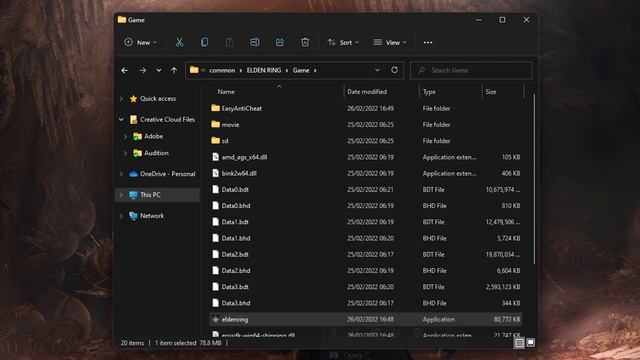Sort by the Type column header
This screenshot has width=640, height=360.
click(429, 92)
